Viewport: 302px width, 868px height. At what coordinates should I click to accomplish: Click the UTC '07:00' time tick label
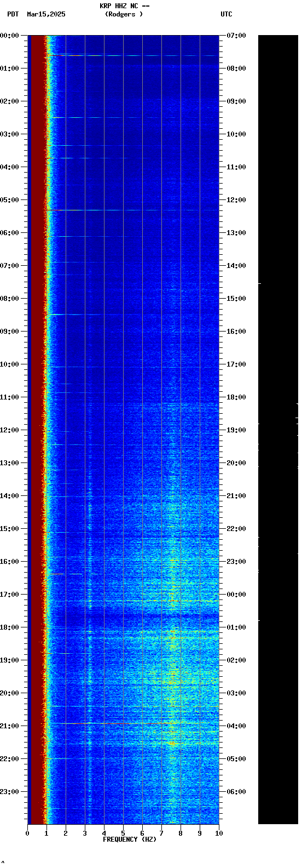pyautogui.click(x=236, y=36)
